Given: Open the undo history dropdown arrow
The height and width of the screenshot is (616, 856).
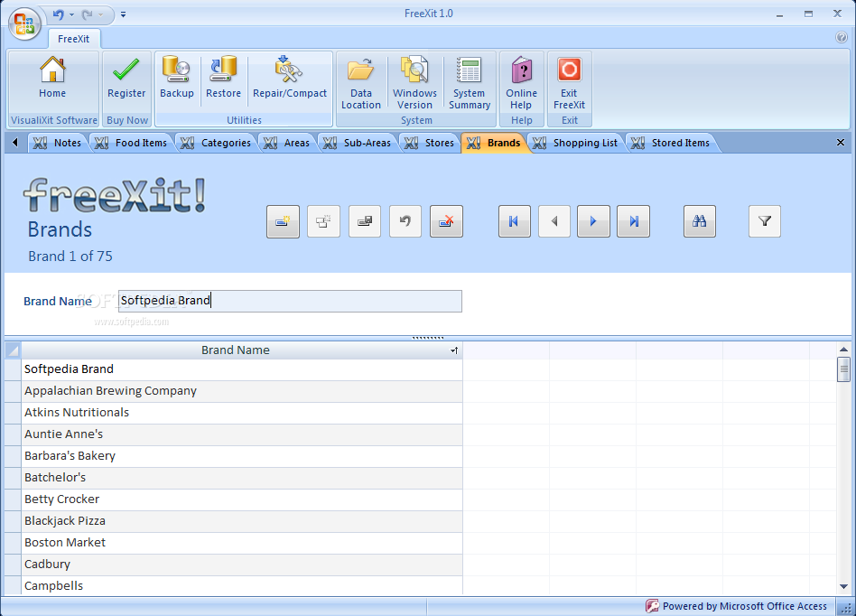Looking at the screenshot, I should click(71, 14).
